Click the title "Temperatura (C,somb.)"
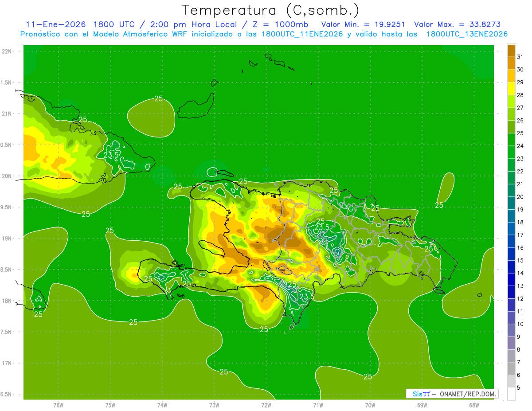This screenshot has height=411, width=532. tap(271, 10)
